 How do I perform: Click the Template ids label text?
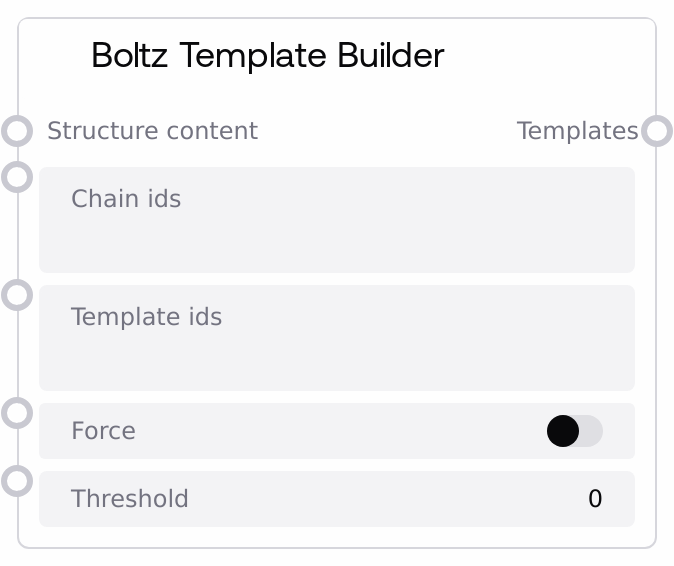pos(146,317)
